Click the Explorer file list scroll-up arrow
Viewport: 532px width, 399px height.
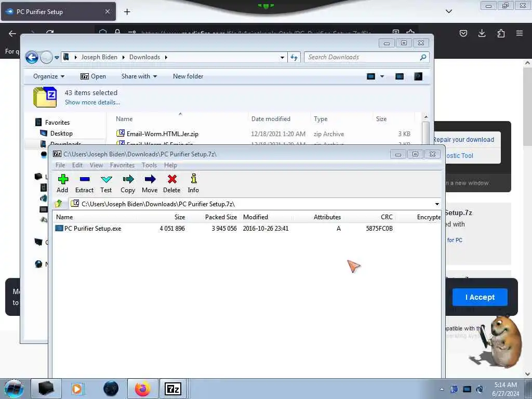tap(426, 117)
